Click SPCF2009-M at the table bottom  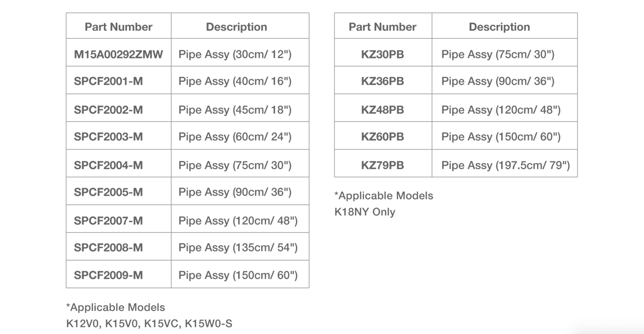point(108,275)
